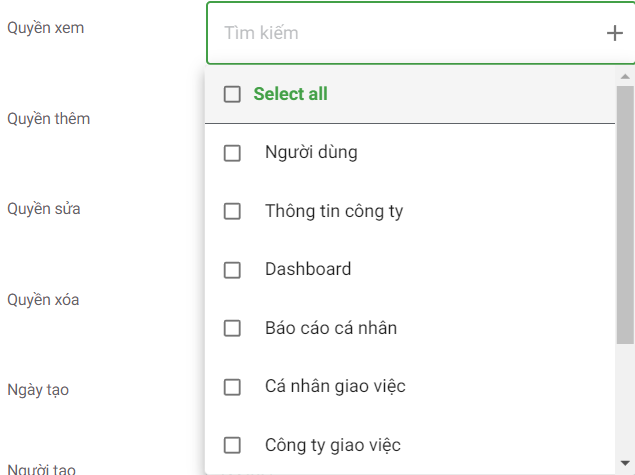Click the Quyền xóa field label
This screenshot has height=475, width=635.
tap(44, 299)
